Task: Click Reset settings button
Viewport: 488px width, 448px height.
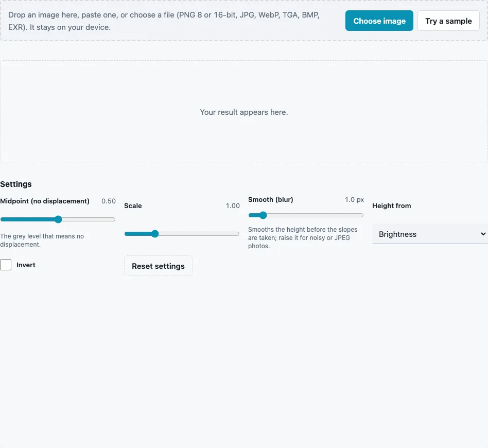Action: tap(158, 266)
